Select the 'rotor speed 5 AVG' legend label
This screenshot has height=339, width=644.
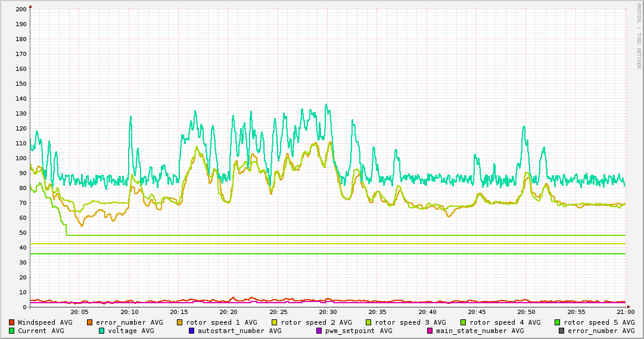click(x=599, y=322)
